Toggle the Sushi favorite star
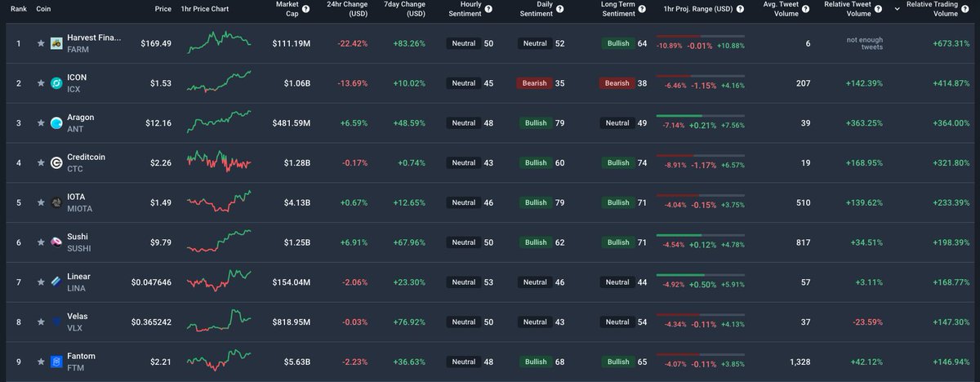 (x=40, y=242)
